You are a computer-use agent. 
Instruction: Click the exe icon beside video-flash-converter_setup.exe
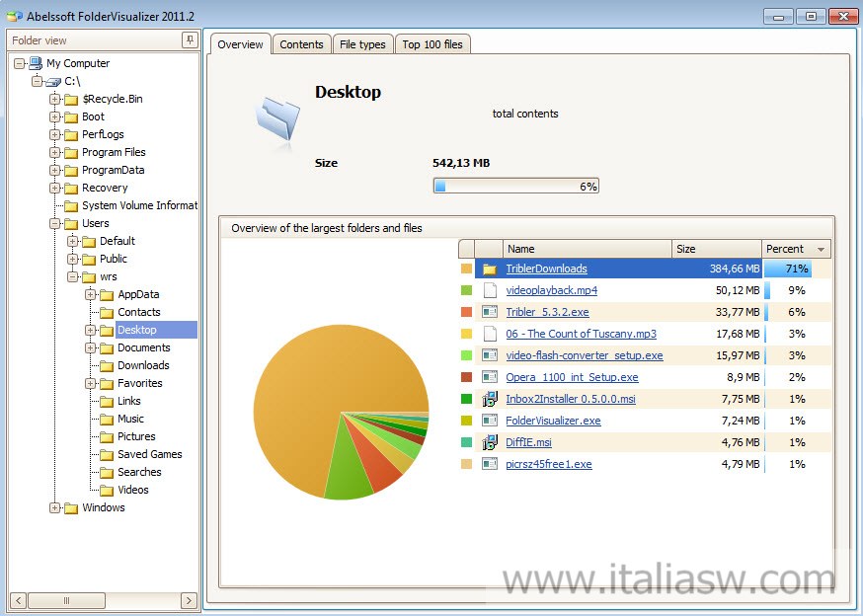coord(490,355)
